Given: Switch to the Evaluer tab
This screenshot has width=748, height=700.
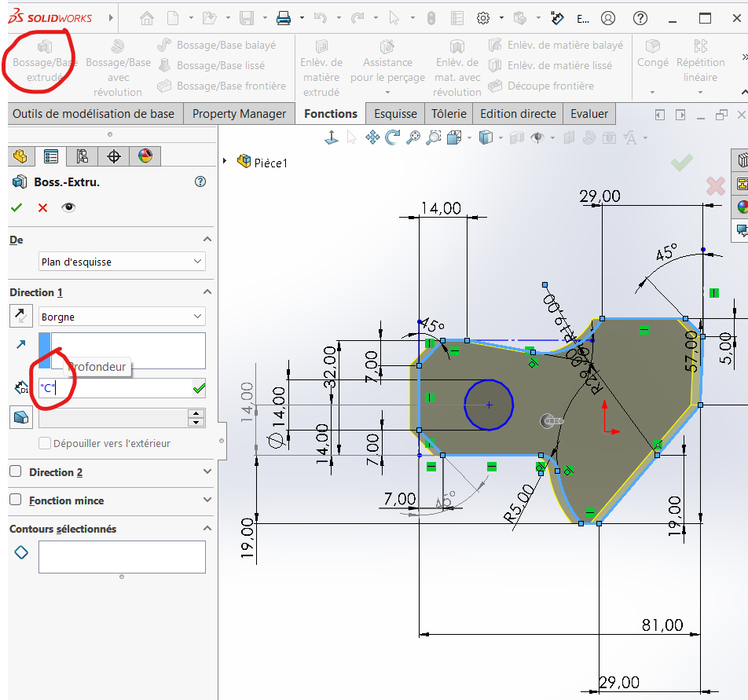Looking at the screenshot, I should [x=589, y=114].
